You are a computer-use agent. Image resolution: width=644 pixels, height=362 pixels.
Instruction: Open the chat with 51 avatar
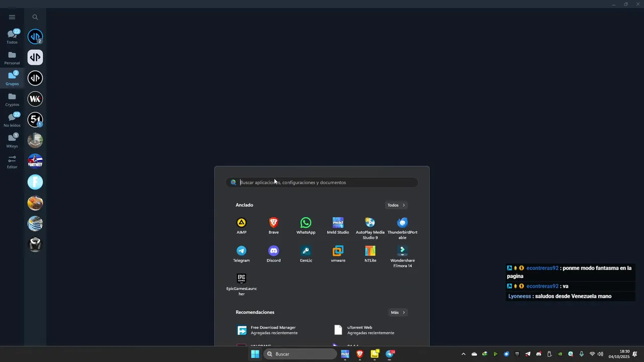(35, 120)
